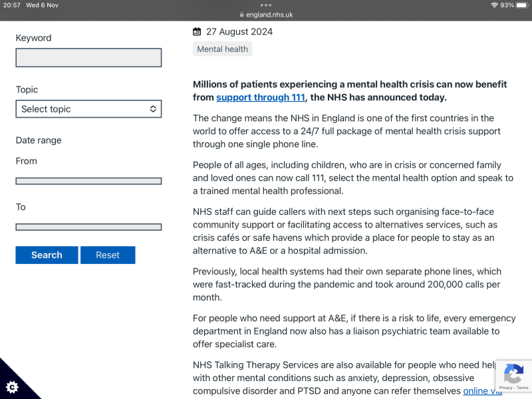
Task: Open the To date picker field
Action: 88,227
